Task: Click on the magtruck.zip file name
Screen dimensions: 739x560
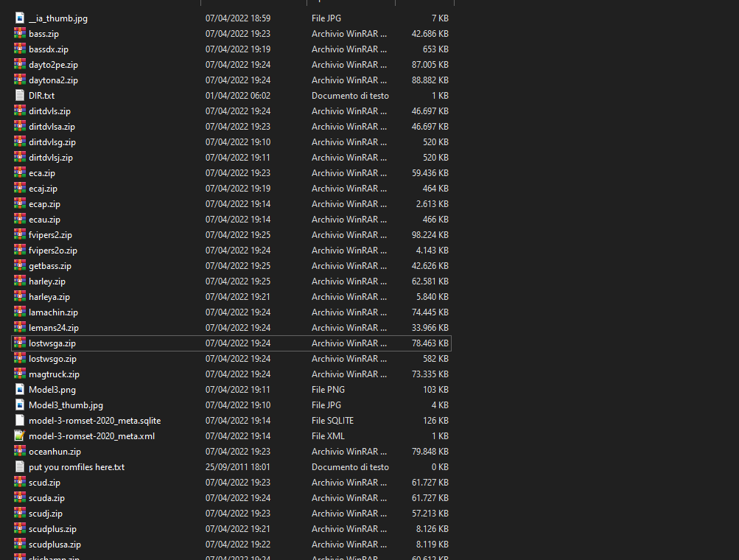Action: [x=54, y=374]
